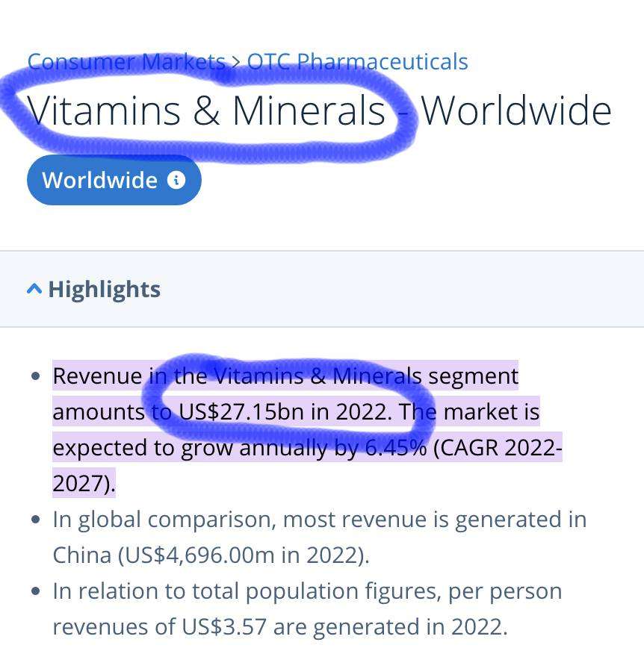The image size is (644, 651).
Task: Click the second bullet point marker
Action: (x=36, y=519)
